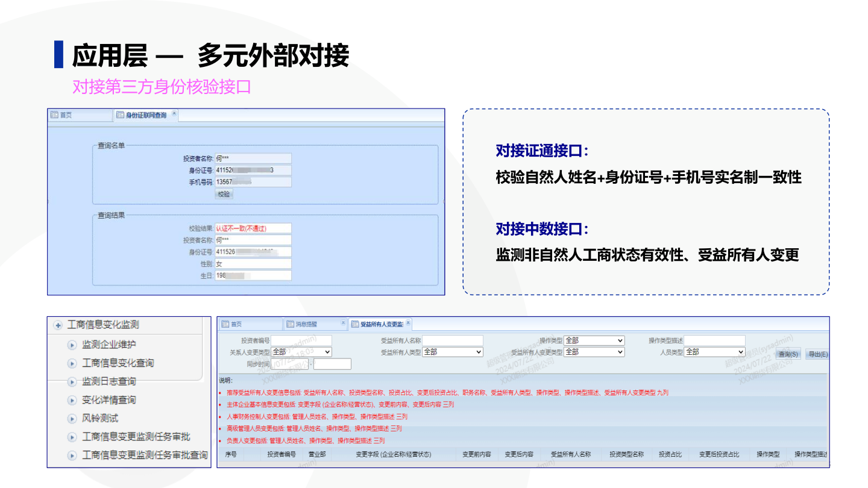868x488 pixels.
Task: Click the red note starting 高级管理人员变更包括
Action: pyautogui.click(x=314, y=428)
